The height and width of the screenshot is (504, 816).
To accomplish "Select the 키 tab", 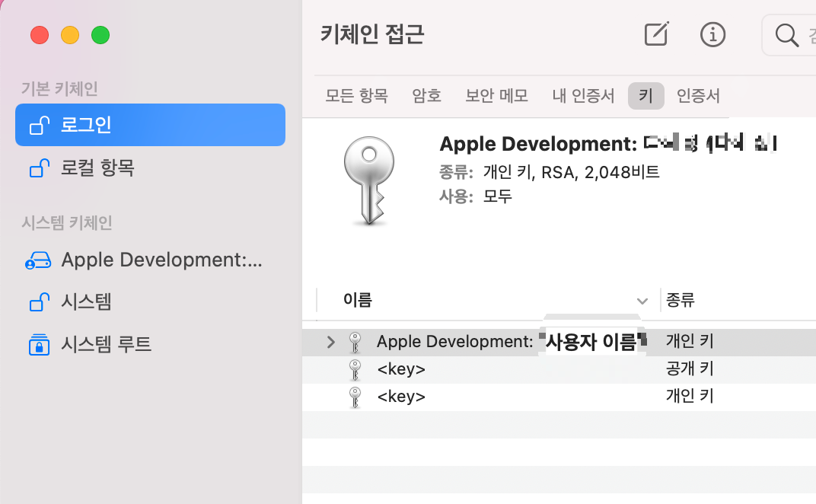I will (x=645, y=96).
